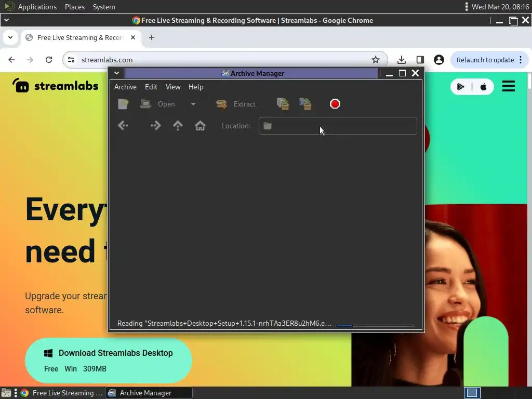Click the Streamlabs logo on webpage

55,86
